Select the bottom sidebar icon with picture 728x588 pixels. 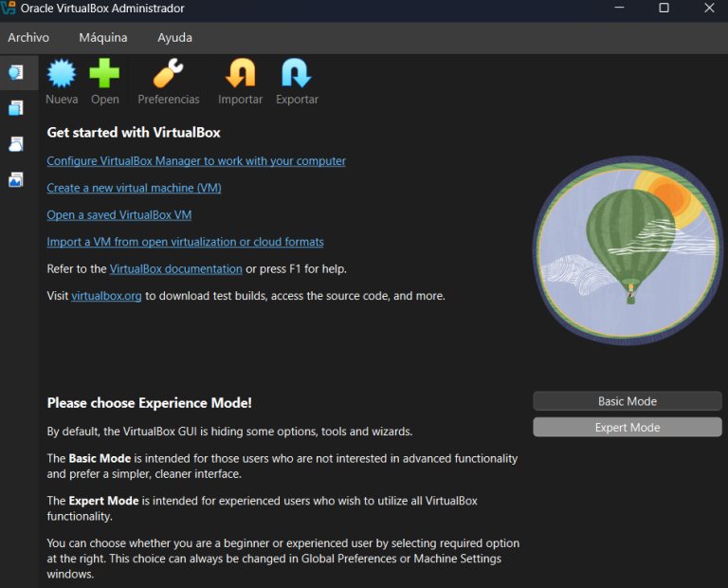click(16, 179)
